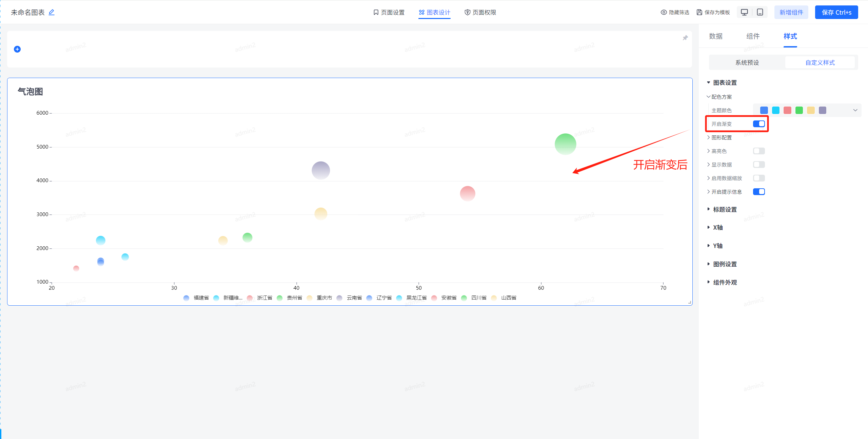Open the 页面设置 tab
Image resolution: width=868 pixels, height=439 pixels.
[x=389, y=12]
